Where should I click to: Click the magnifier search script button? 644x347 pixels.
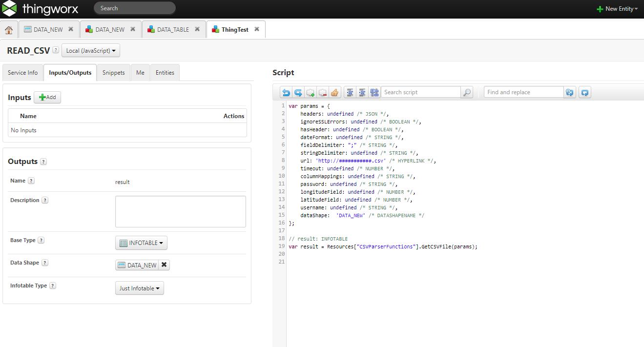tap(467, 92)
